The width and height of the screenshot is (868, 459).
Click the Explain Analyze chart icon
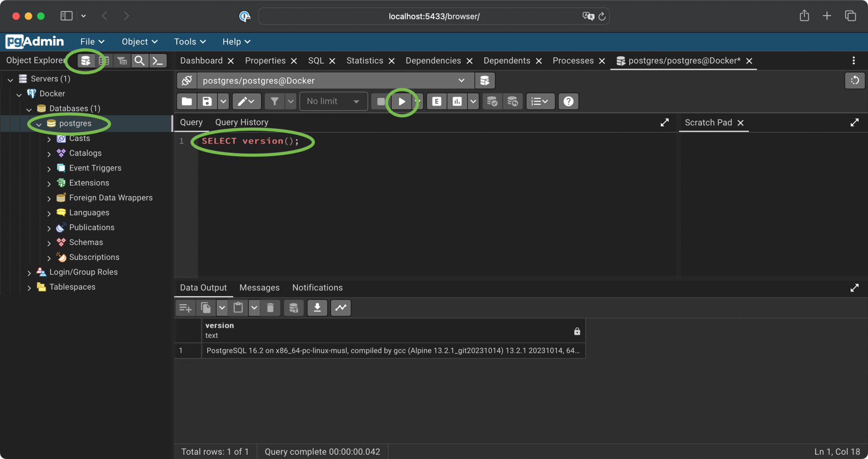pyautogui.click(x=457, y=101)
